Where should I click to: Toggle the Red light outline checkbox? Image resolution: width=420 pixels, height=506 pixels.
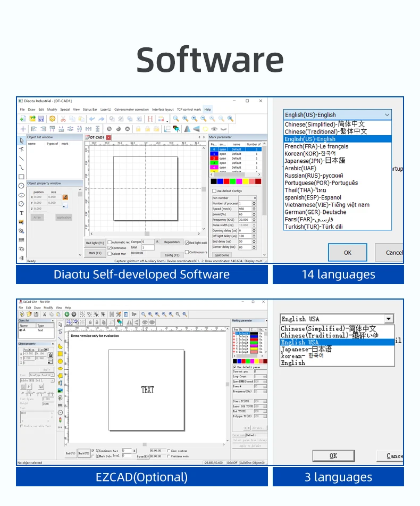point(187,242)
